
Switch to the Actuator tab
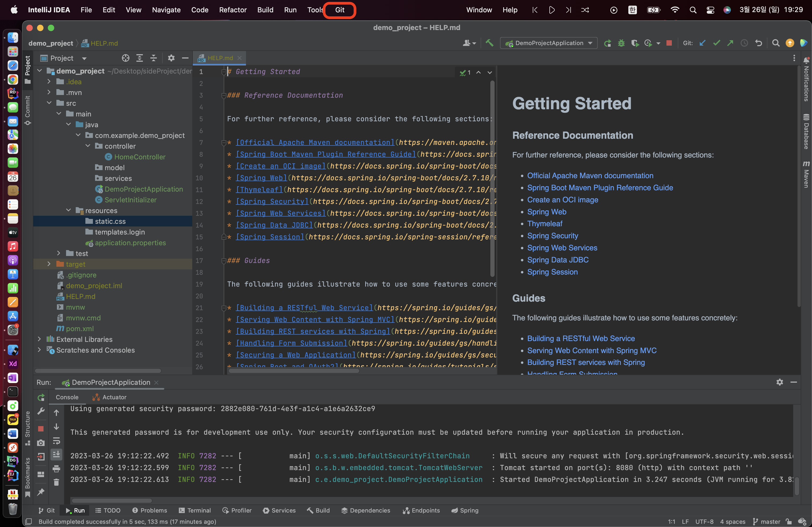click(110, 397)
